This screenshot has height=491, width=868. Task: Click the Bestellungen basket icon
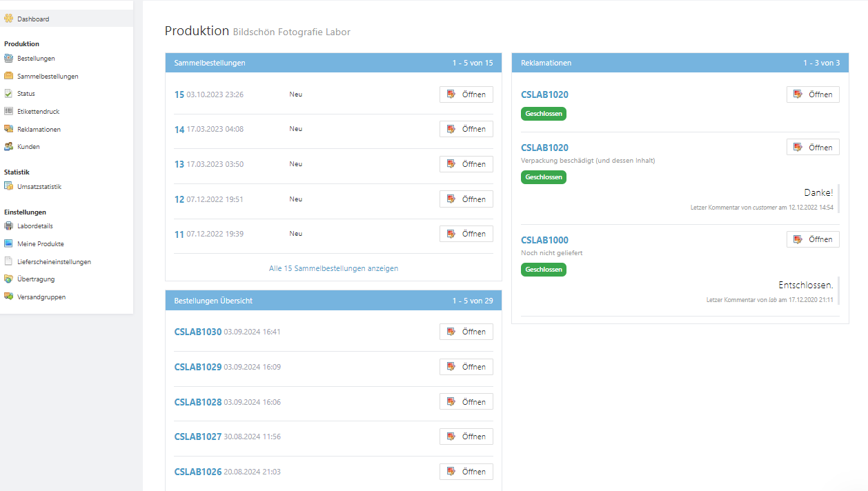tap(8, 58)
